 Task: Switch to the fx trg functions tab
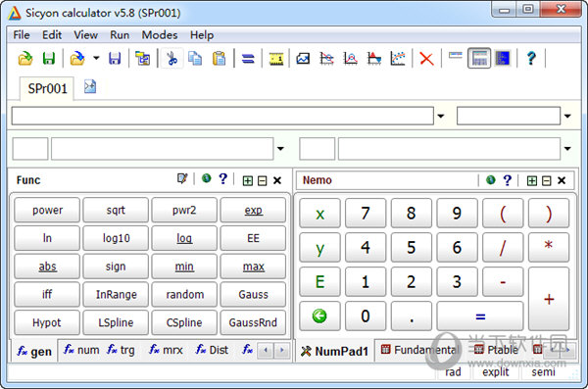(x=121, y=350)
